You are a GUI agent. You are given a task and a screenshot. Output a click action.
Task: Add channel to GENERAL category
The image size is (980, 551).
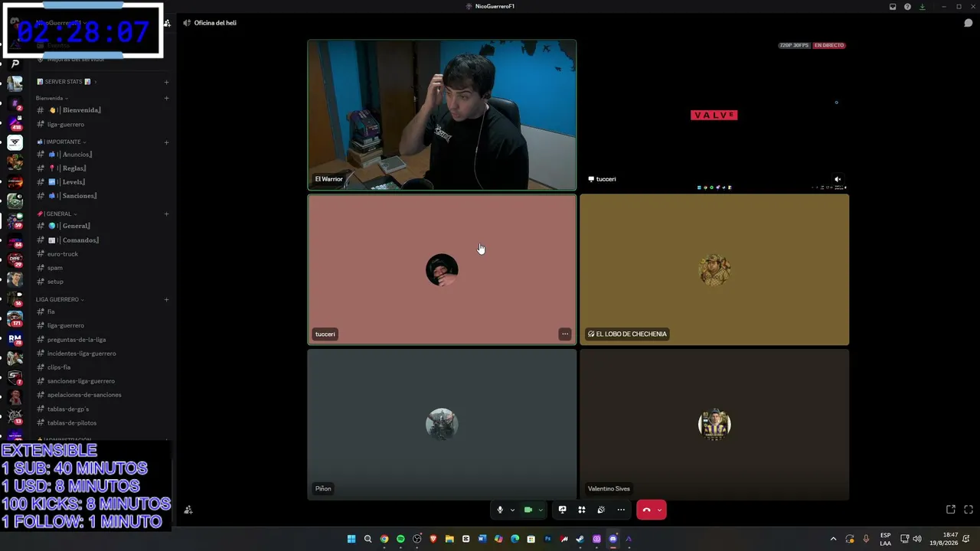[166, 214]
